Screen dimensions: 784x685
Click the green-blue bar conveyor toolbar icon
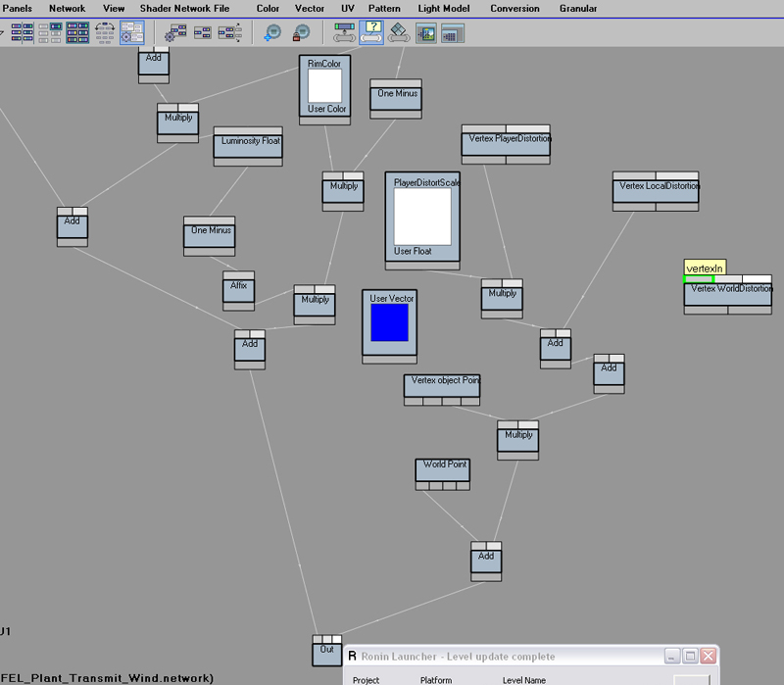(345, 32)
